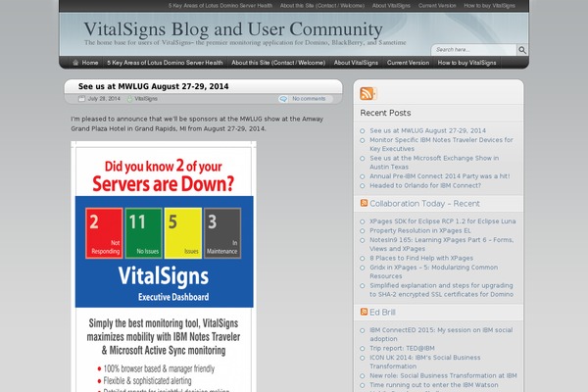Viewport: 588px width, 392px height.
Task: Click the 'VitalSigns Blog and User Community' site title
Action: point(233,29)
